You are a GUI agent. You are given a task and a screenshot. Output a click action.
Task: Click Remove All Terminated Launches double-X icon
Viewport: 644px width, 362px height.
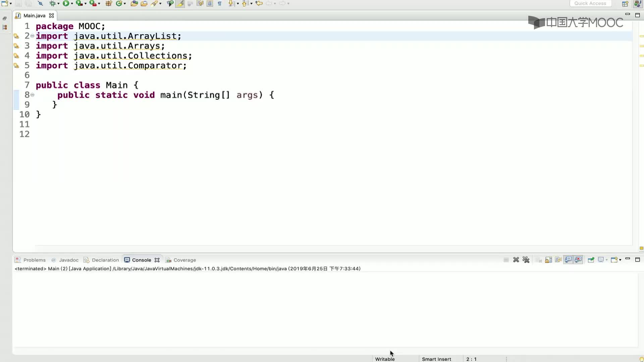(526, 260)
